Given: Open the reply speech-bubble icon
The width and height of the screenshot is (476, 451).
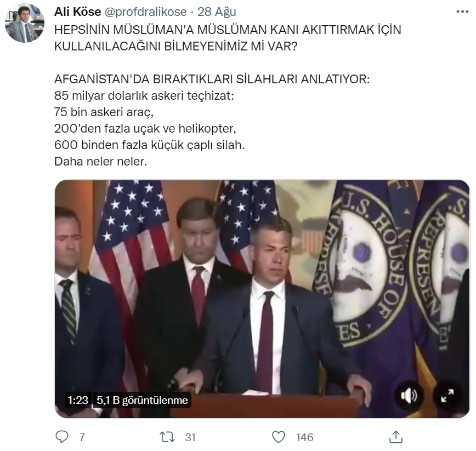Looking at the screenshot, I should (62, 437).
